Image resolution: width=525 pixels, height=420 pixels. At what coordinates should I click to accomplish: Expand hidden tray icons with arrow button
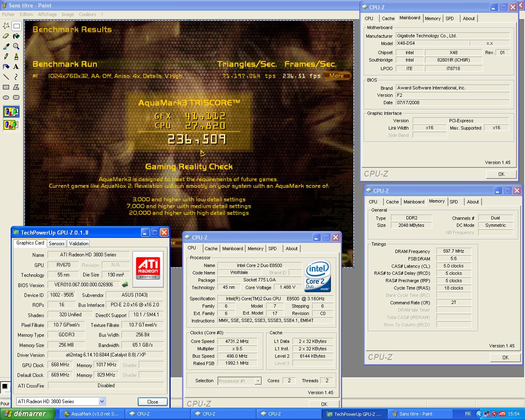coord(479,414)
